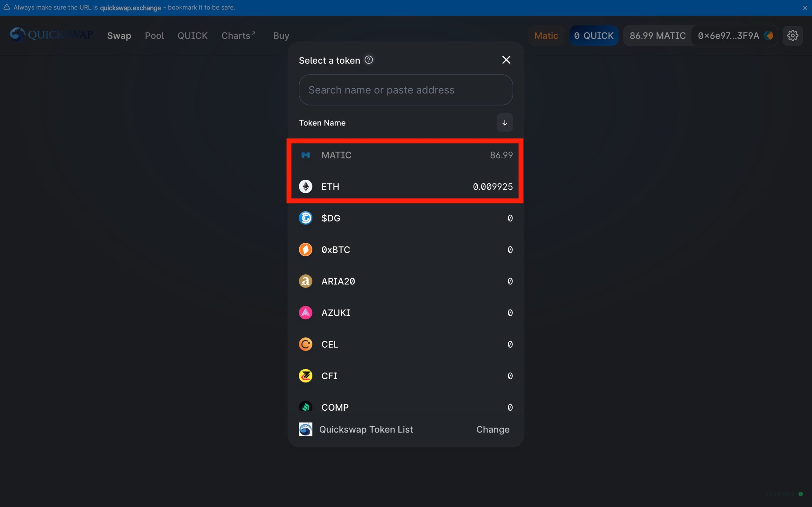Click the AZUKI token icon

[305, 312]
